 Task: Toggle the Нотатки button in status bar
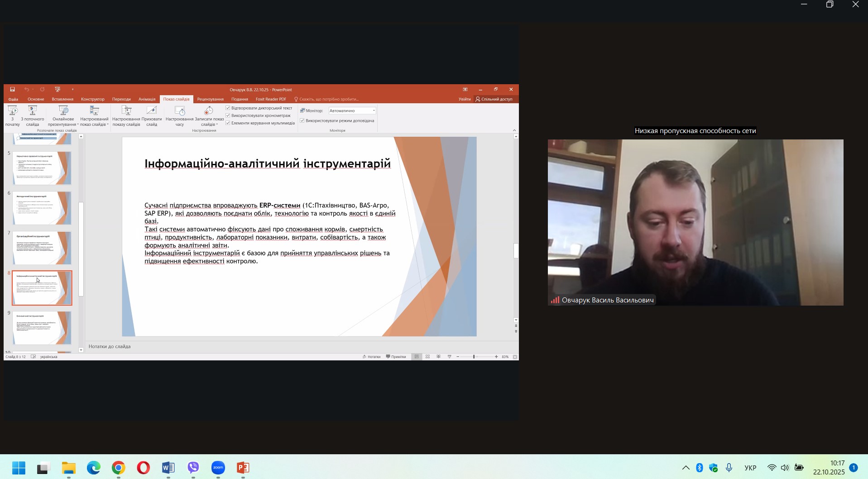pyautogui.click(x=371, y=357)
